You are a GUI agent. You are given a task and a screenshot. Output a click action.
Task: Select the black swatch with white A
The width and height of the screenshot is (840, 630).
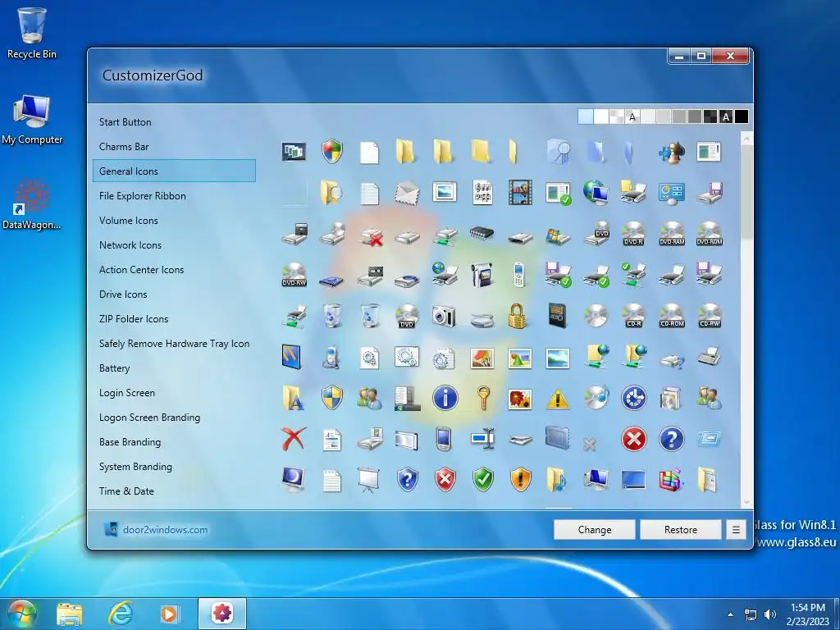[x=726, y=116]
